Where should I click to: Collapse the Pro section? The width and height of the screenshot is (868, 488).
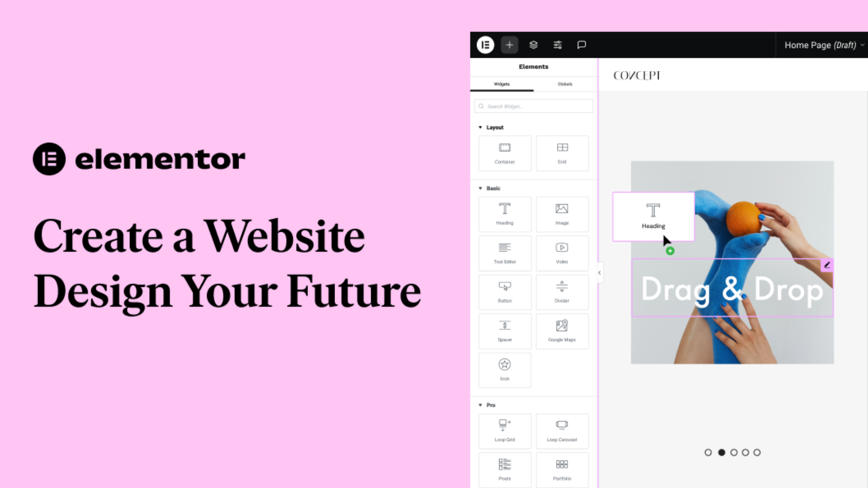(x=481, y=404)
